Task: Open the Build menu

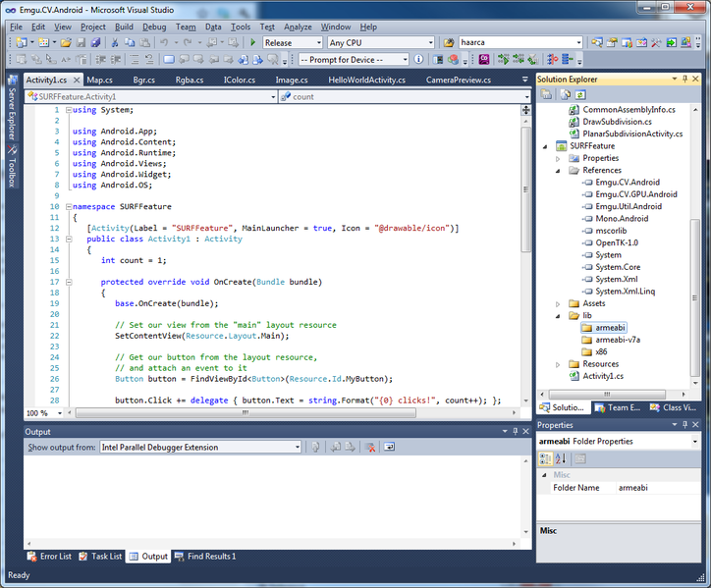Action: [124, 27]
